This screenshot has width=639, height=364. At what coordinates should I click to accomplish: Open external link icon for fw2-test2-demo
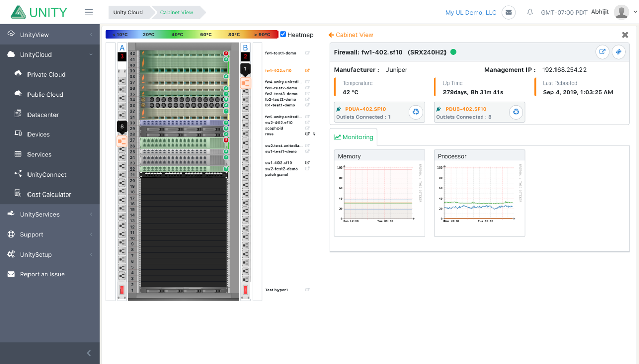[x=308, y=88]
